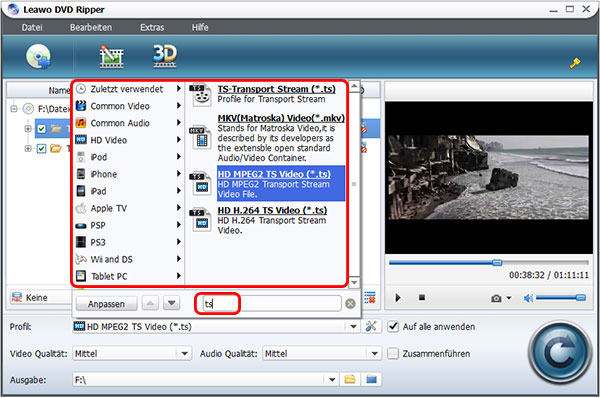Open the Datei menu
Screen dimensions: 600x398
[32, 28]
